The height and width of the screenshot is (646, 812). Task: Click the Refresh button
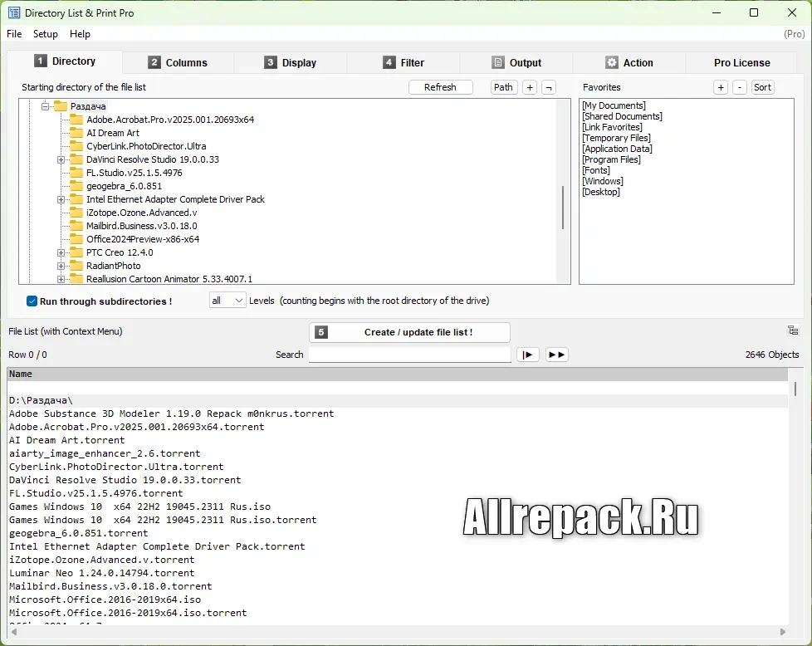pyautogui.click(x=441, y=87)
